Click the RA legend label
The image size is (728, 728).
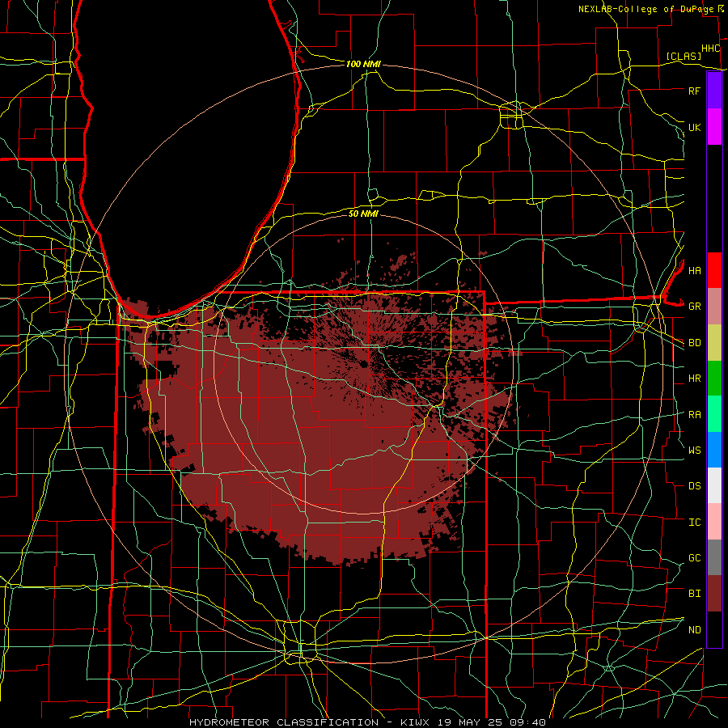(694, 415)
